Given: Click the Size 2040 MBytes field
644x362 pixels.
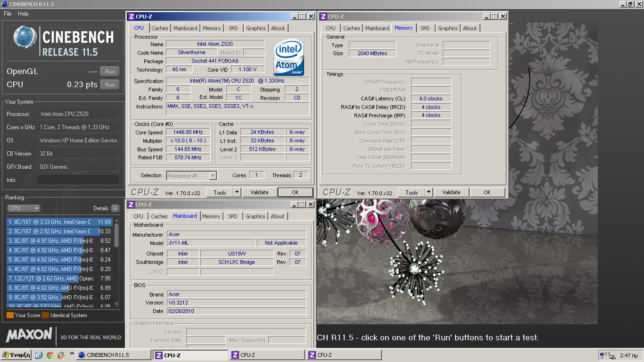Looking at the screenshot, I should click(x=372, y=53).
